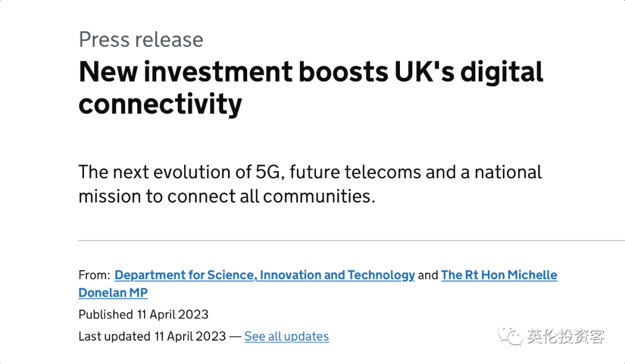
Task: Click the word 'connectivity' in the headline
Action: coord(160,105)
